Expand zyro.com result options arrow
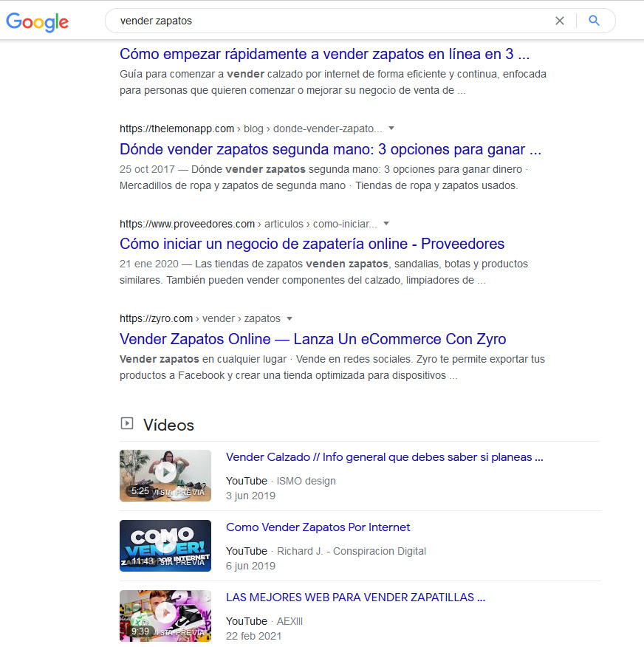 point(290,318)
